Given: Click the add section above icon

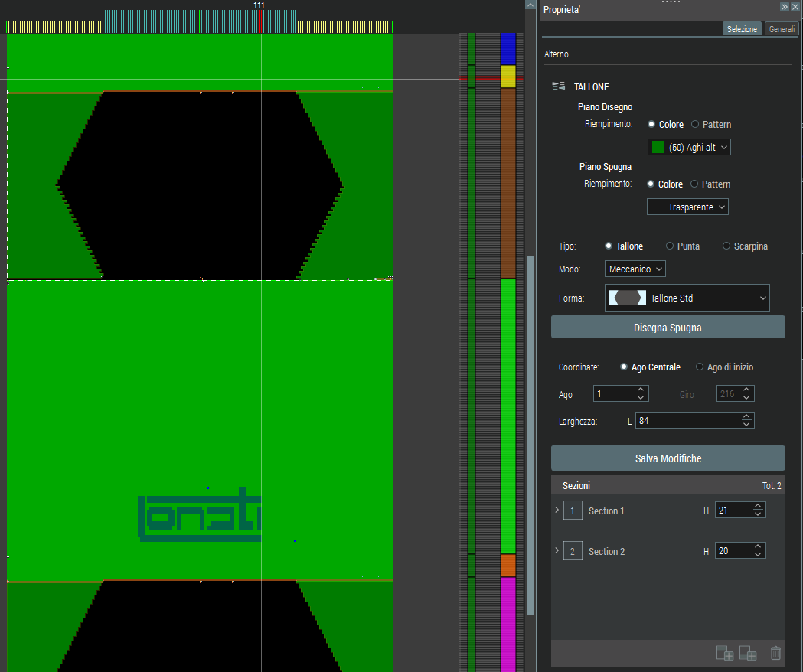Looking at the screenshot, I should (724, 653).
